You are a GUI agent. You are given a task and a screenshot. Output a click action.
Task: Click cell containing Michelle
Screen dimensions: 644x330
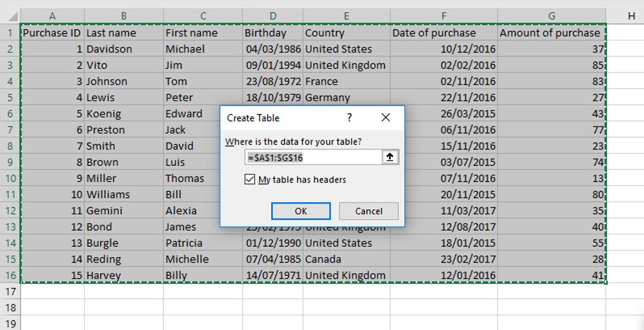click(202, 259)
